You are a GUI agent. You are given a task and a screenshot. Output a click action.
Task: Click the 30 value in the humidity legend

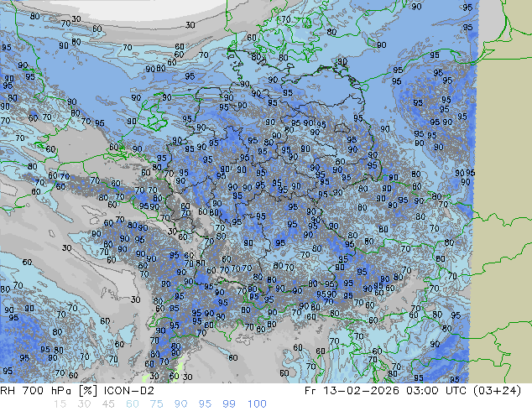pyautogui.click(x=86, y=404)
